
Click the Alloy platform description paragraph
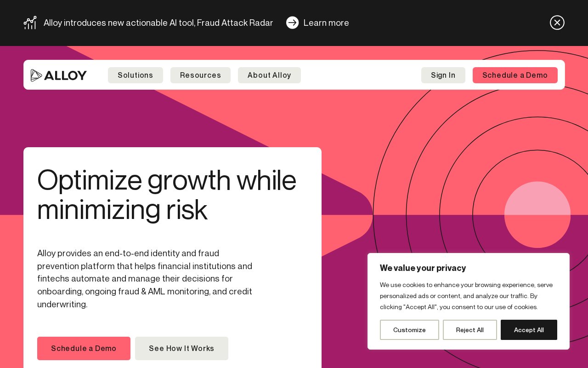pyautogui.click(x=145, y=279)
